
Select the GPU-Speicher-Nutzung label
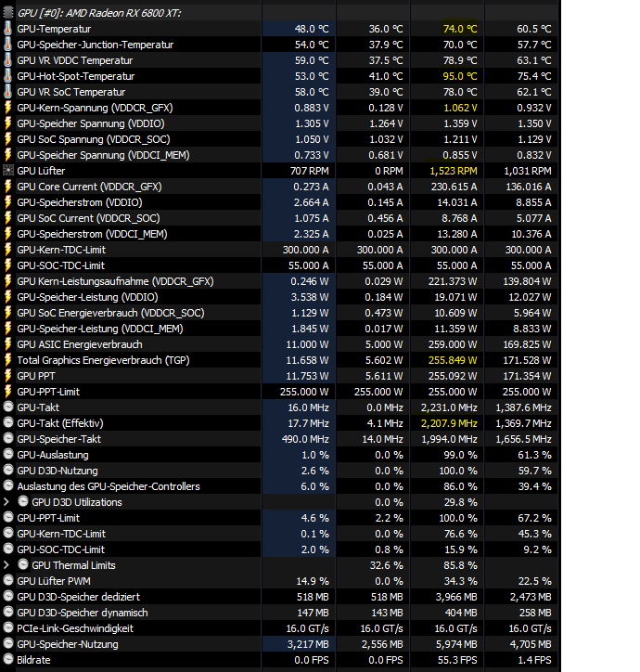pos(68,644)
